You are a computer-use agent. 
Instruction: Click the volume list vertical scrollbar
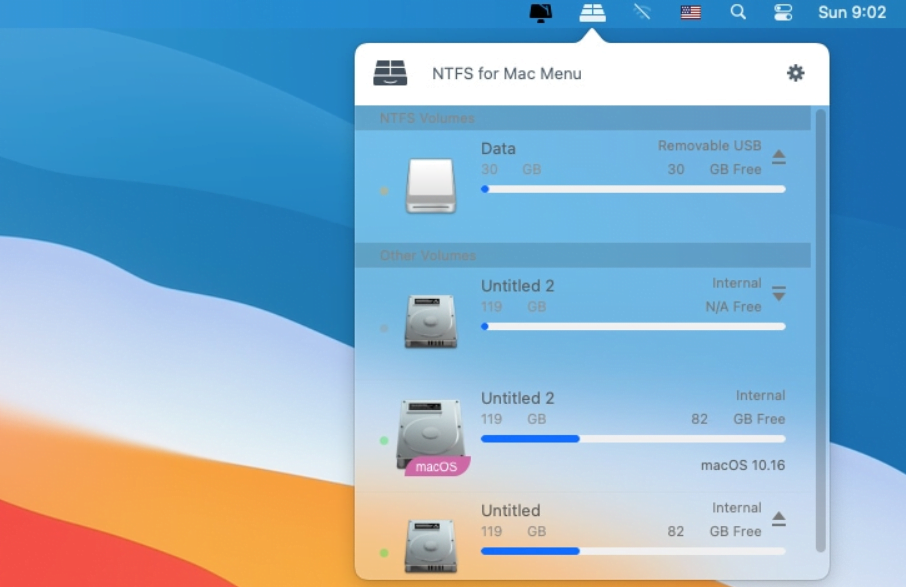click(820, 330)
